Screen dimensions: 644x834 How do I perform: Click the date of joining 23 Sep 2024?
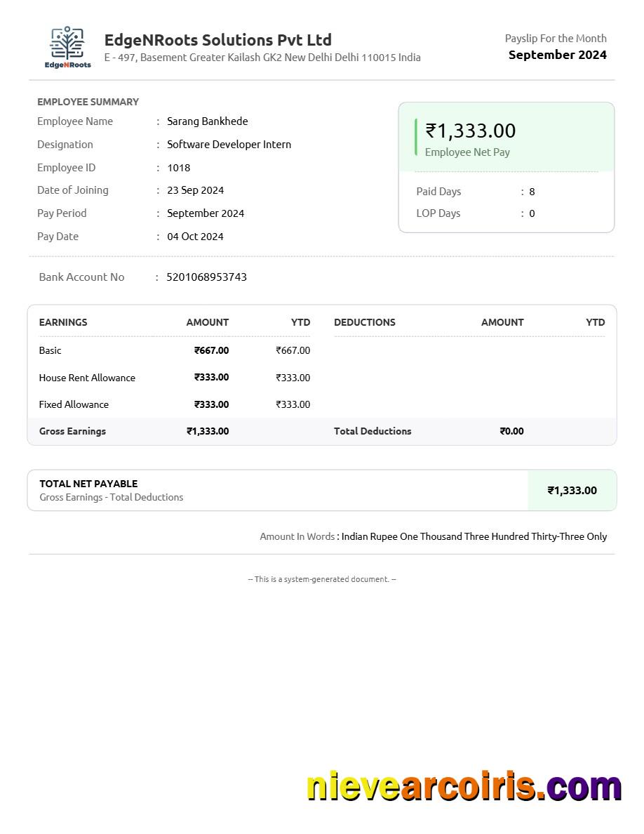195,190
